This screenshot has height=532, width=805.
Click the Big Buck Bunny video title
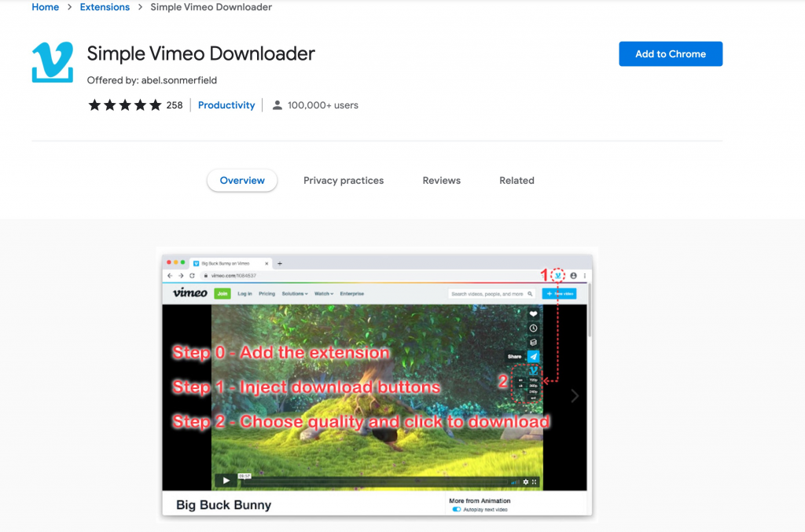pyautogui.click(x=223, y=504)
